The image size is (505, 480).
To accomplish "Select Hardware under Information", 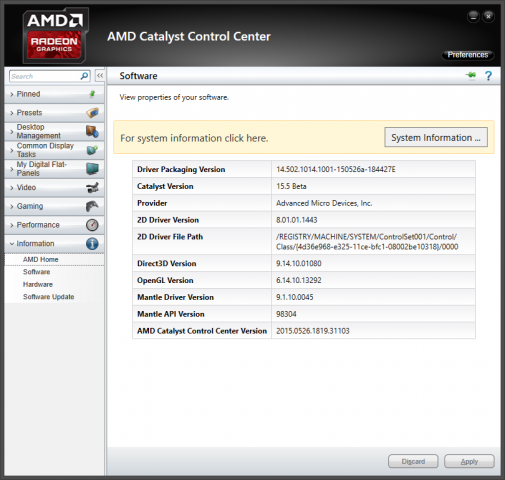I will coord(38,284).
